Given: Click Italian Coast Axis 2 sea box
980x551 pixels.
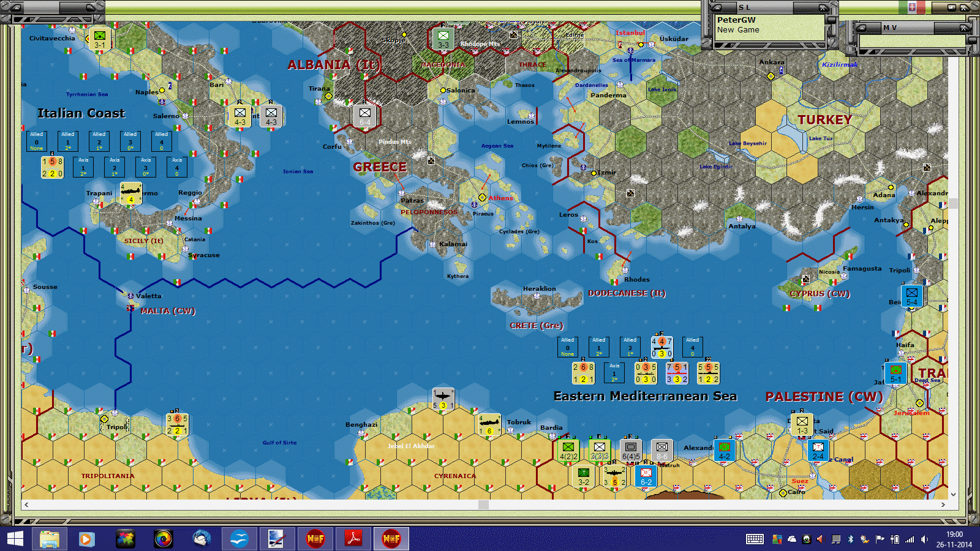Looking at the screenshot, I should click(x=115, y=167).
